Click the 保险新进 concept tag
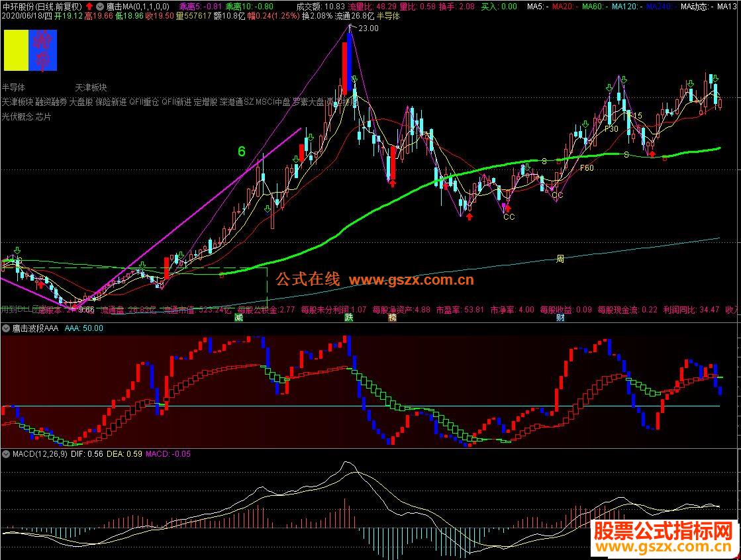Viewport: 741px width, 560px height. click(x=111, y=102)
